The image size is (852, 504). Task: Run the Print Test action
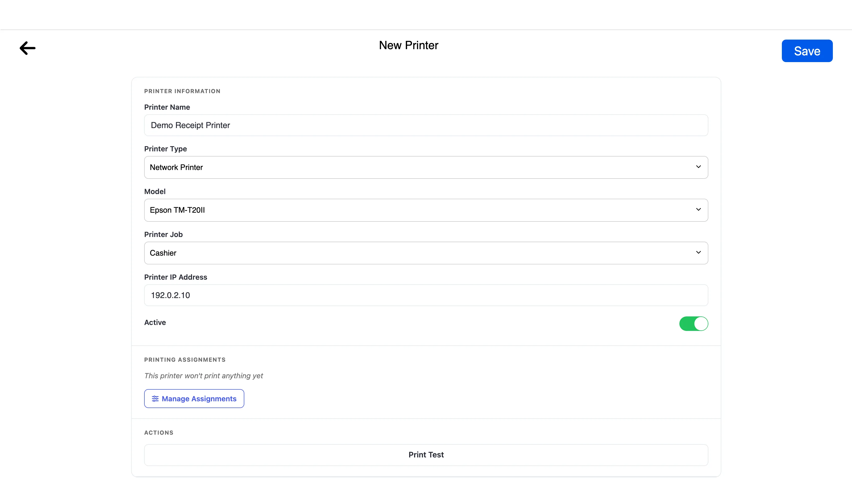tap(426, 455)
